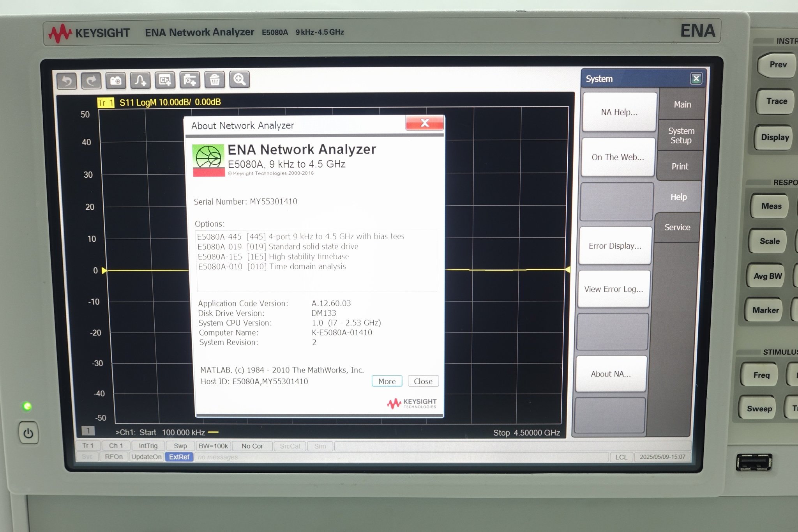Toggle the RFOn status indicator

point(114,456)
